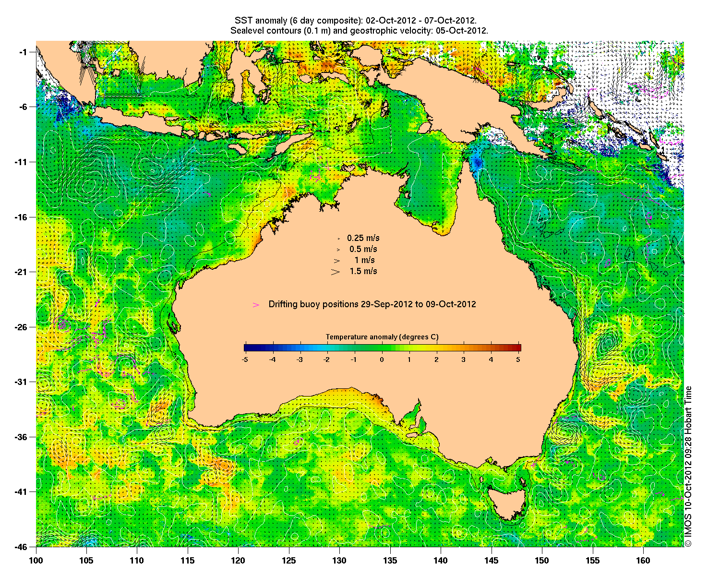The width and height of the screenshot is (720, 588).
Task: Click the latitude axis label -36
Action: tap(21, 437)
